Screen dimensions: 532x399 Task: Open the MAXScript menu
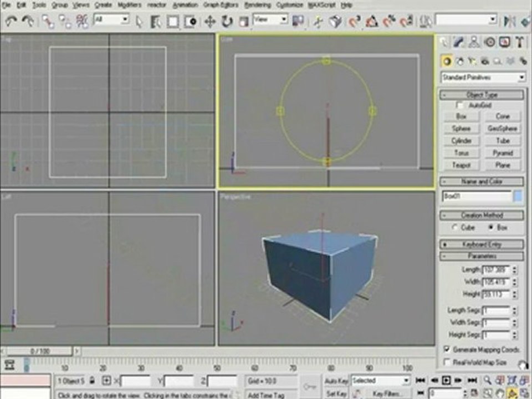pyautogui.click(x=321, y=5)
